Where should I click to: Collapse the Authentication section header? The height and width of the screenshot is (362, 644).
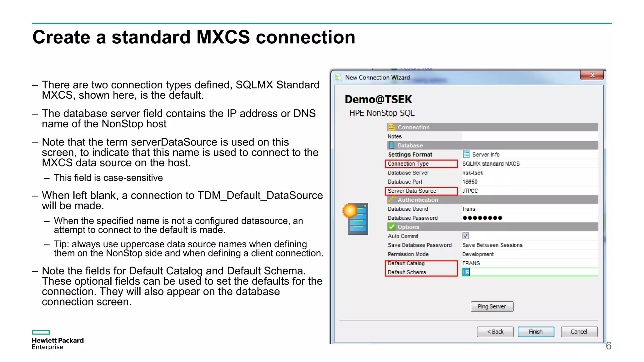[x=493, y=200]
